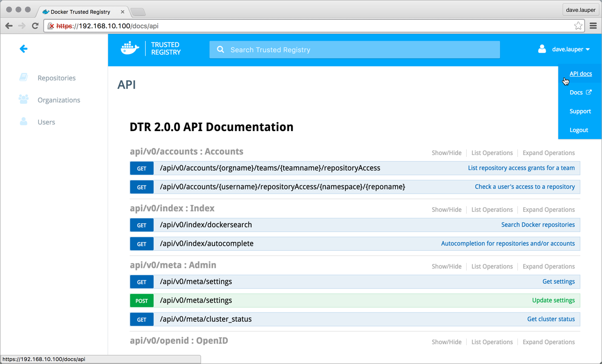Expand Operations for the OpenID section
This screenshot has height=364, width=602.
[x=548, y=342]
